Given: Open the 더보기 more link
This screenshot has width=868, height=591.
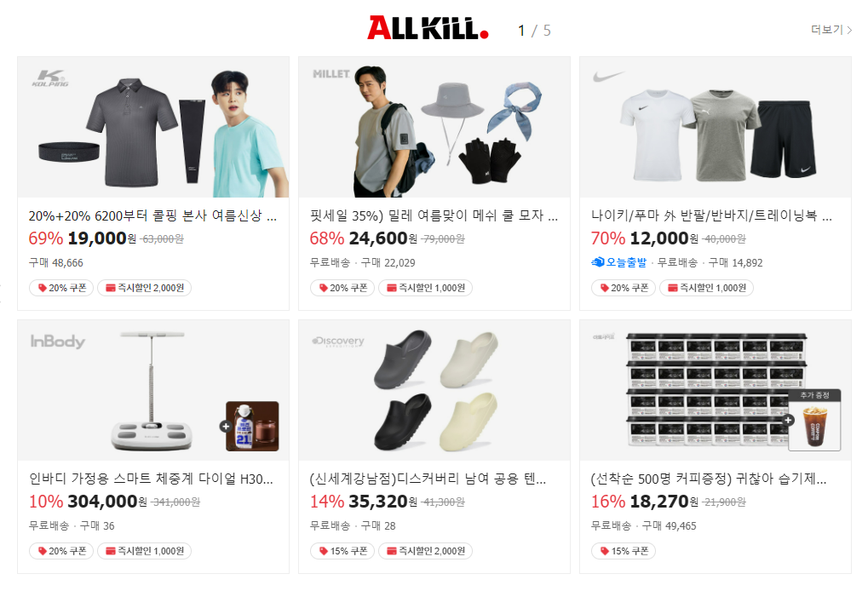Looking at the screenshot, I should (x=831, y=30).
